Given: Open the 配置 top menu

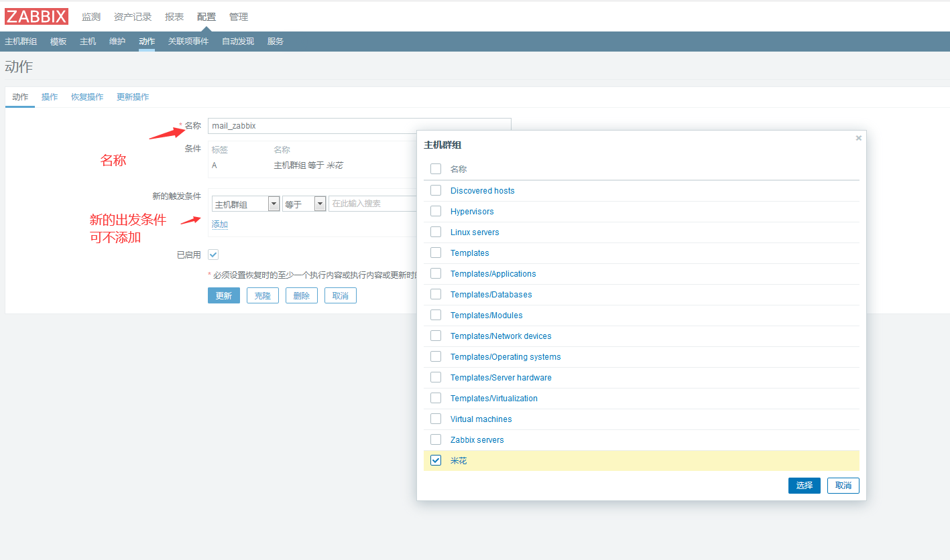Looking at the screenshot, I should [206, 17].
